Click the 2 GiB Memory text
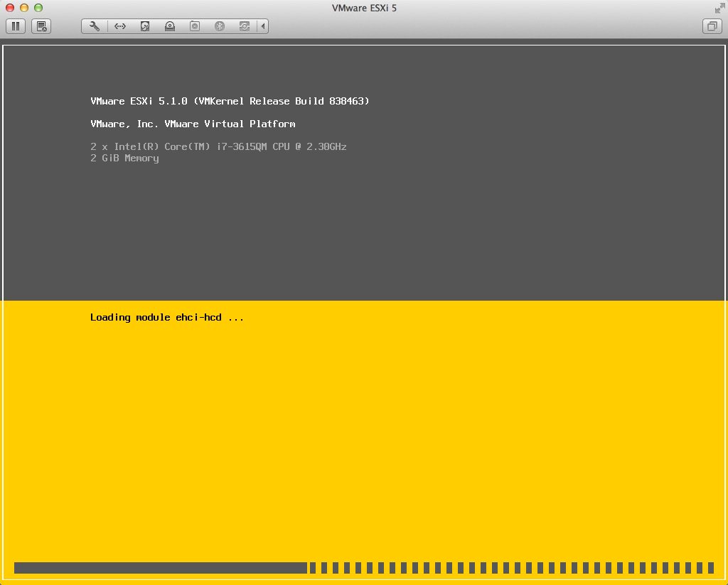 click(x=124, y=159)
